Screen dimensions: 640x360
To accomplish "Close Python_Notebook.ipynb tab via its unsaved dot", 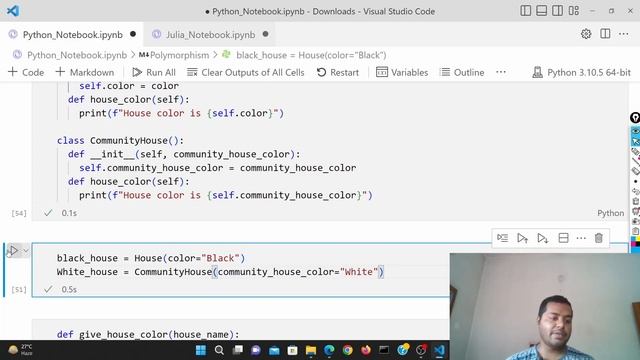I will pyautogui.click(x=133, y=34).
